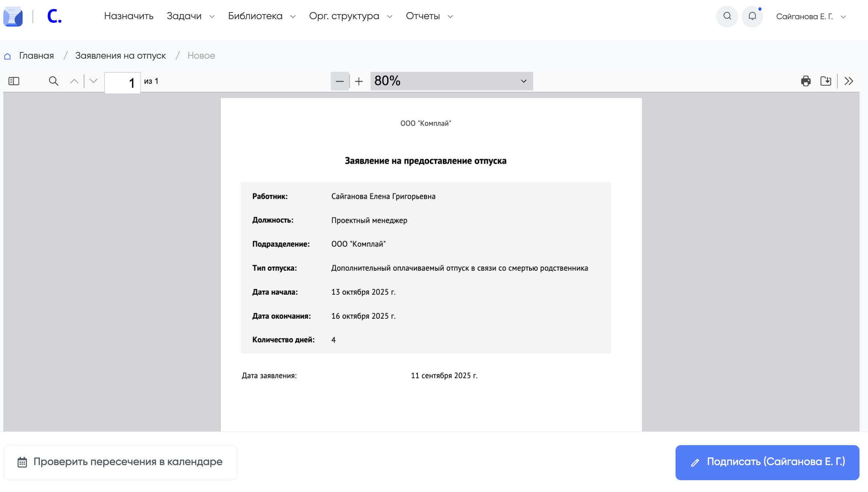Download the document file
This screenshot has width=868, height=492.
(x=826, y=81)
